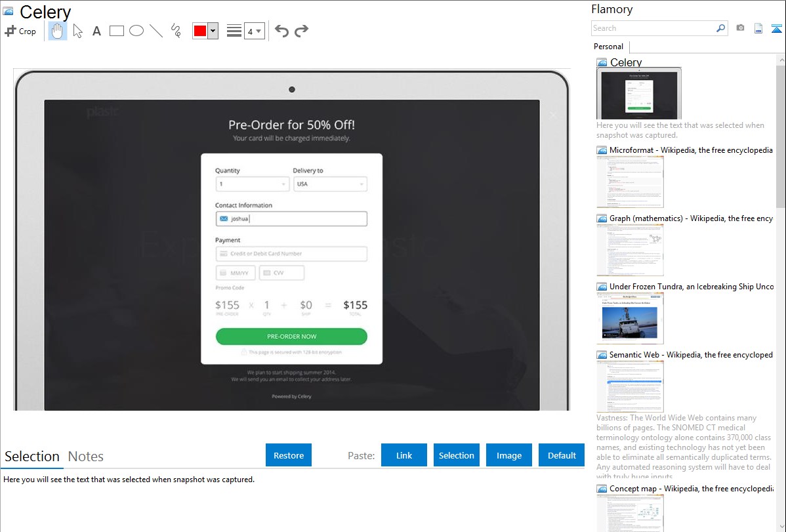Click the line thickness icon
This screenshot has height=532, width=786.
tap(234, 31)
